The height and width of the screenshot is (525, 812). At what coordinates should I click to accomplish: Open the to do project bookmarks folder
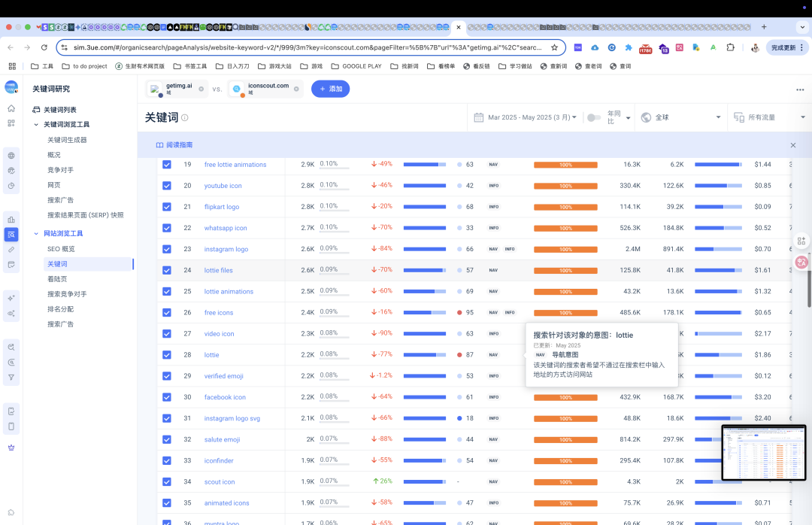pos(84,66)
